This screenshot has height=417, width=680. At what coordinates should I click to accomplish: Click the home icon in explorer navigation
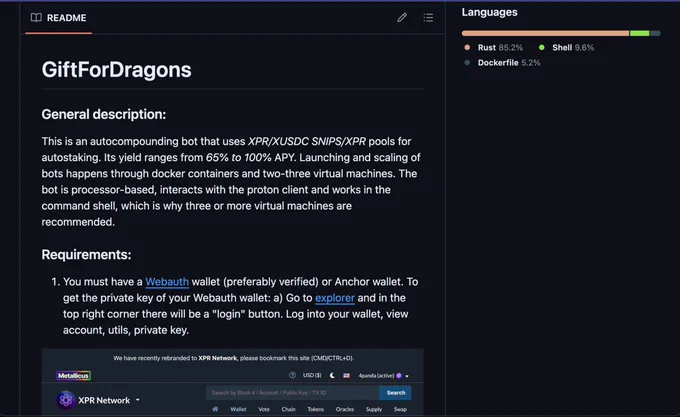215,409
